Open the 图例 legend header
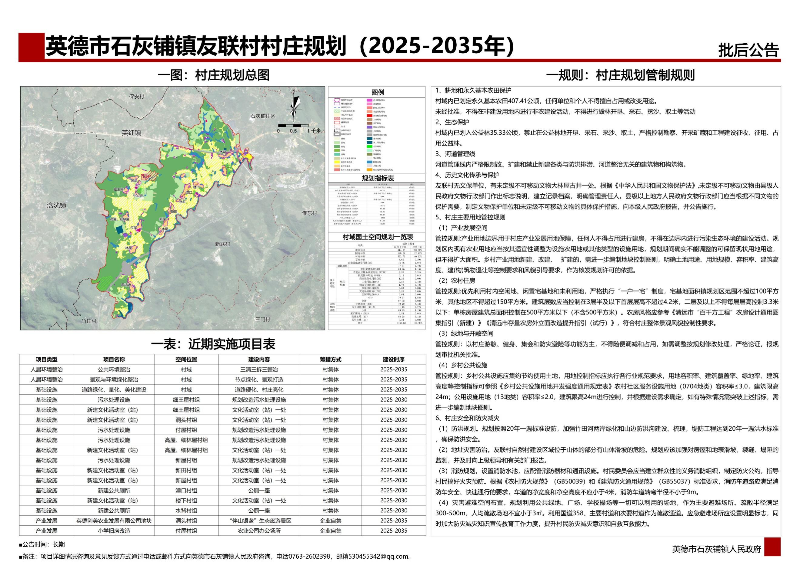This screenshot has height=565, width=800. pos(379,91)
